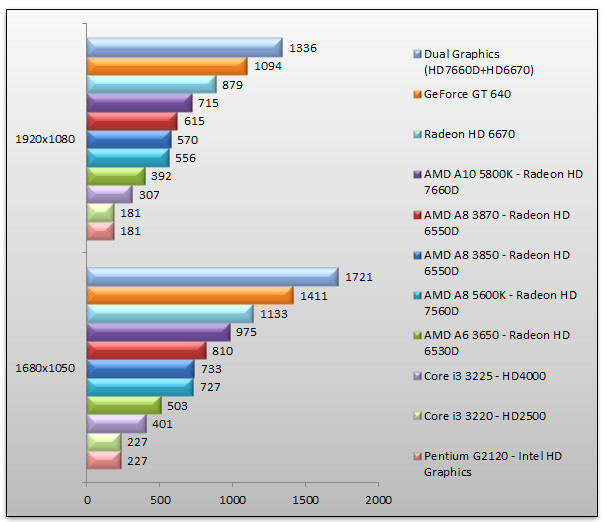Select the data value 975
This screenshot has height=522, width=607.
coord(246,332)
